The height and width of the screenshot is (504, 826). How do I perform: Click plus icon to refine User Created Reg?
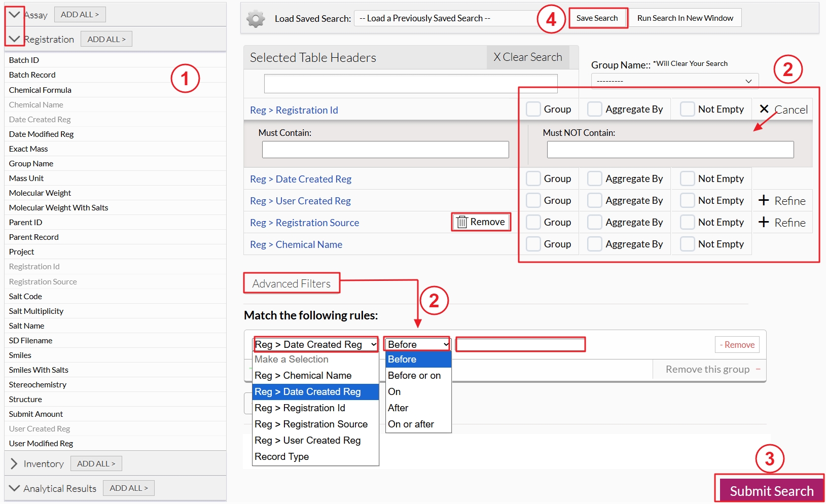point(764,200)
